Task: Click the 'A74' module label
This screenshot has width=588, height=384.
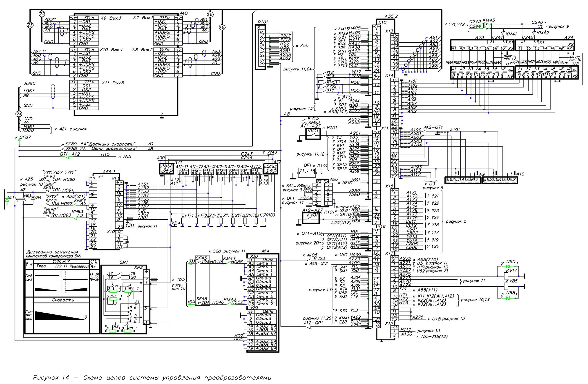Action: [569, 38]
